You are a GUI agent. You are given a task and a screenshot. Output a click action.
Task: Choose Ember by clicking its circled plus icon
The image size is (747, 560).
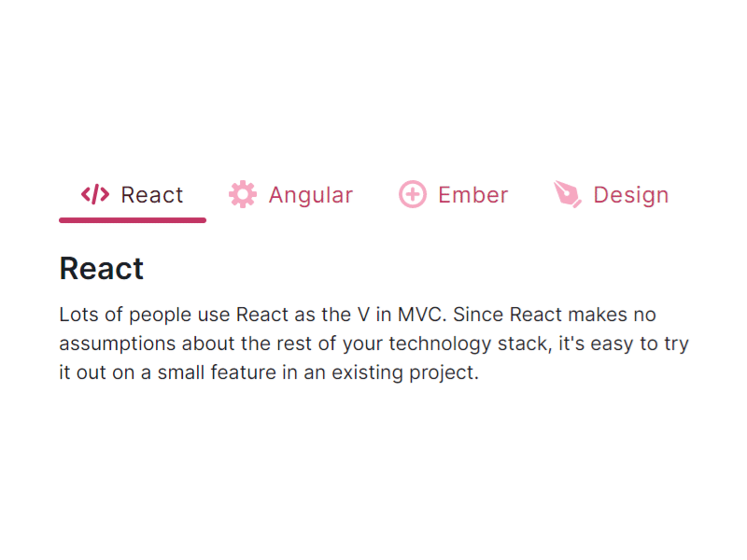tap(413, 194)
